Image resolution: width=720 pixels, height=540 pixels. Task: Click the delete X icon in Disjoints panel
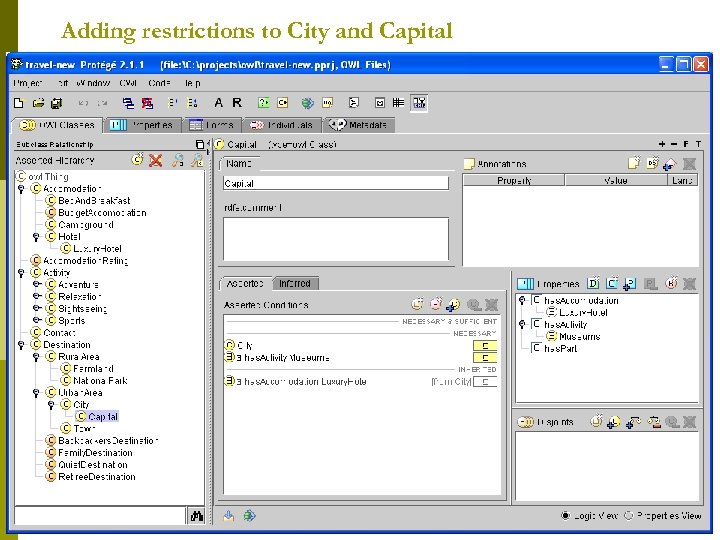click(x=689, y=422)
